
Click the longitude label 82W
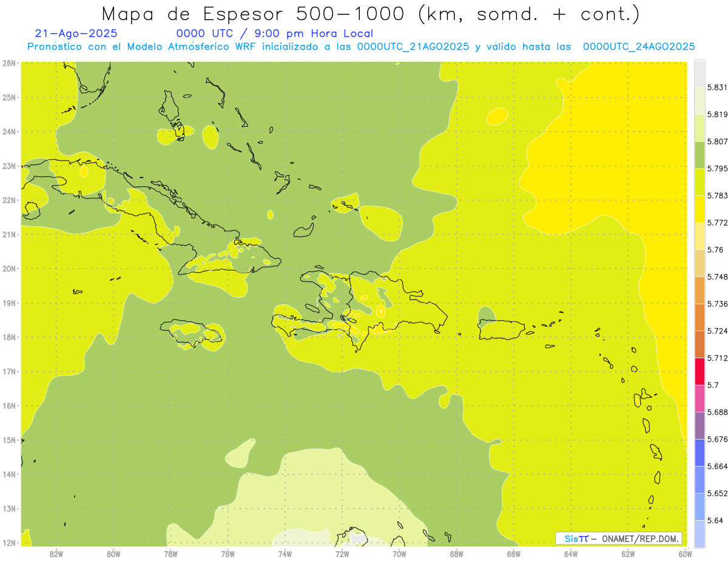click(56, 554)
